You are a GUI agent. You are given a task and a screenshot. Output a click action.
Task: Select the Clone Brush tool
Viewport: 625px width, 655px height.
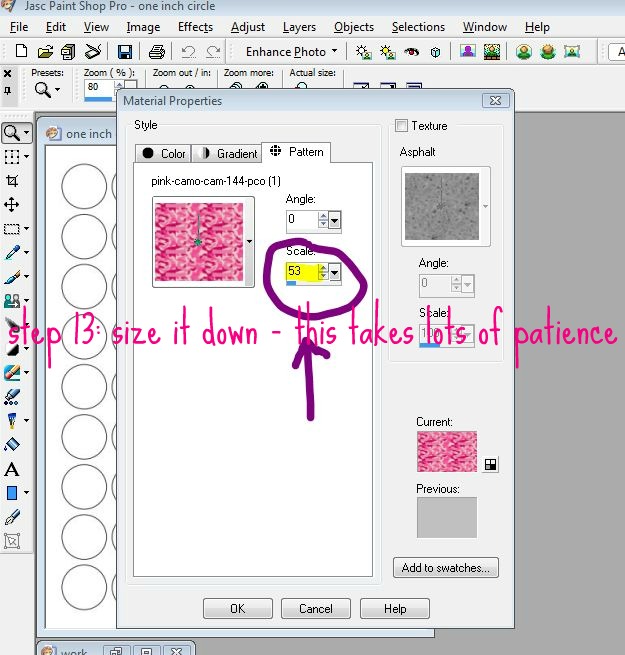12,300
